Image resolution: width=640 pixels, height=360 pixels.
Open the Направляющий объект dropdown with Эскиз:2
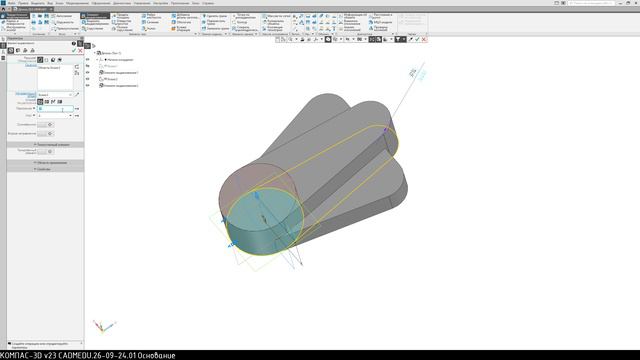tap(71, 95)
